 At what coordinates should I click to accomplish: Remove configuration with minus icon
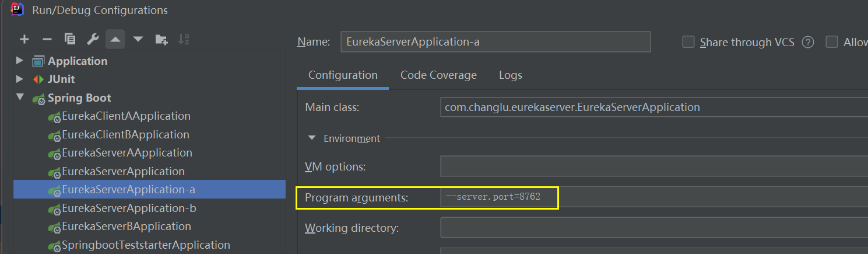[x=47, y=39]
